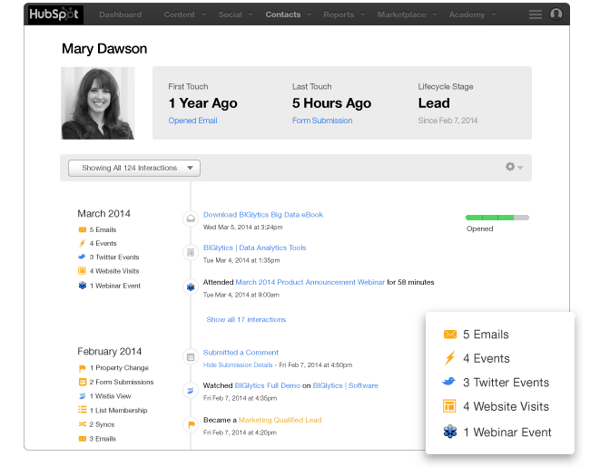The width and height of the screenshot is (590, 476).
Task: Open the Submitted a Comment link
Action: pos(241,352)
